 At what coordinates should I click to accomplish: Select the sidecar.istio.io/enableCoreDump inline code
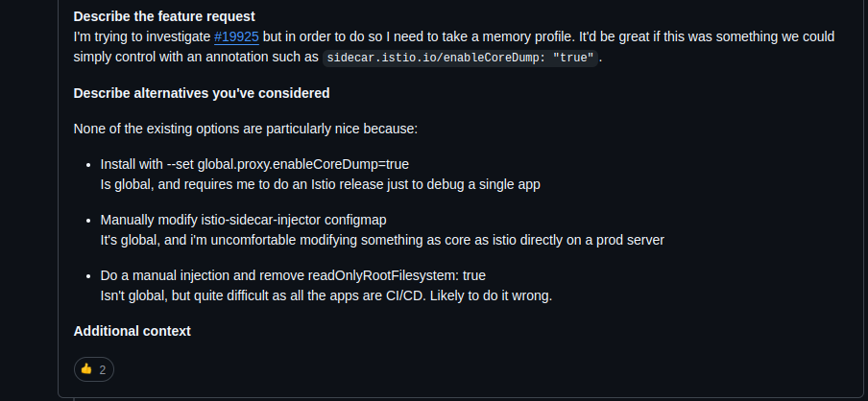[x=461, y=58]
